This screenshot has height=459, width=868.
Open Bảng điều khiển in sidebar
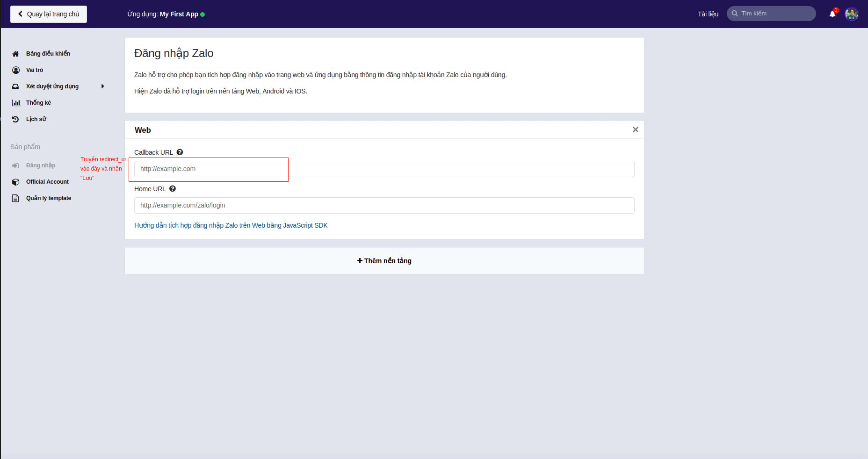pyautogui.click(x=48, y=54)
